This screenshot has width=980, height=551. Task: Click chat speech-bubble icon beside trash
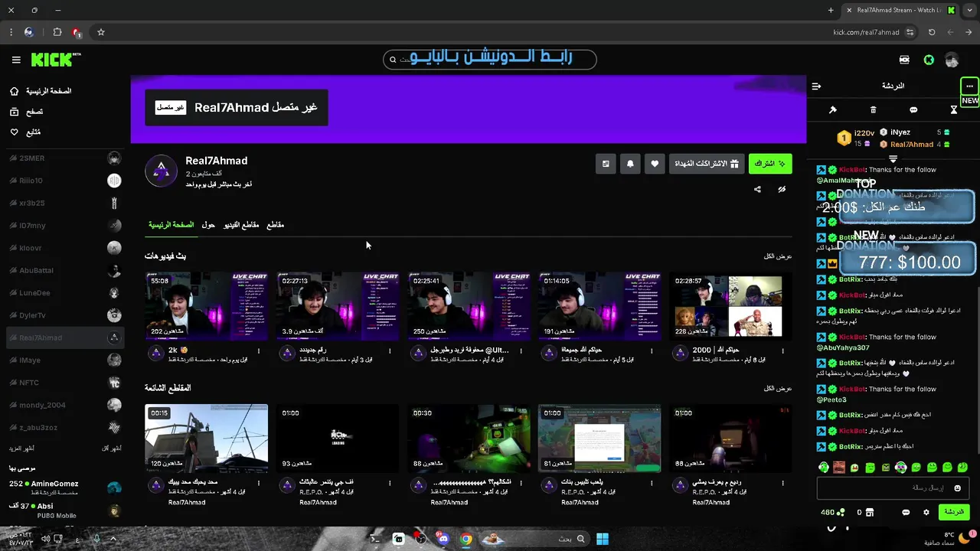[x=913, y=110]
